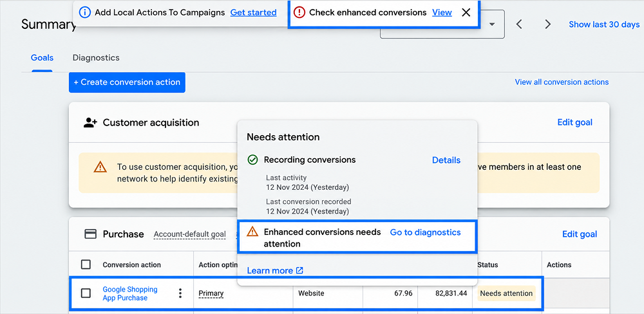
Task: Click the Needs attention status badge
Action: (506, 293)
